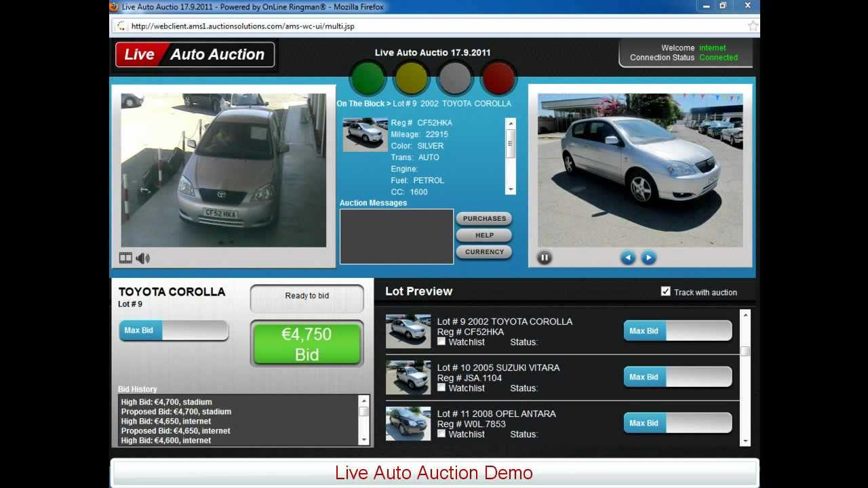This screenshot has width=868, height=488.
Task: Click 'Lot # 10 2005 SUZUKI VITARA' title
Action: (x=498, y=367)
